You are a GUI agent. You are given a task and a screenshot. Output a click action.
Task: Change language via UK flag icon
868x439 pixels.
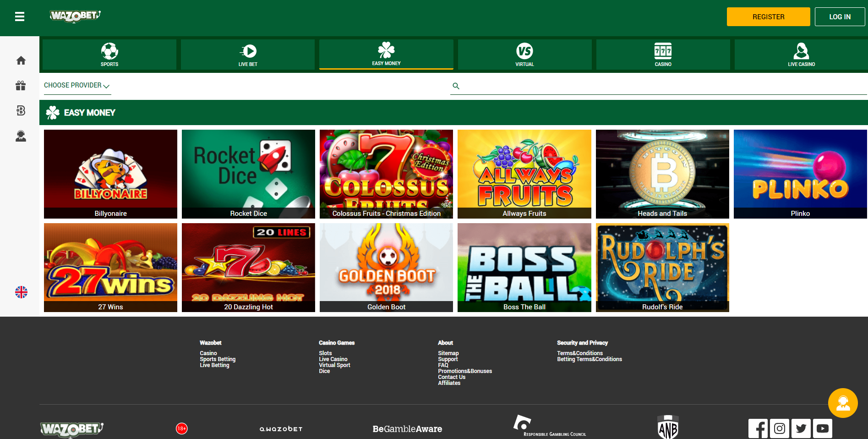(21, 292)
